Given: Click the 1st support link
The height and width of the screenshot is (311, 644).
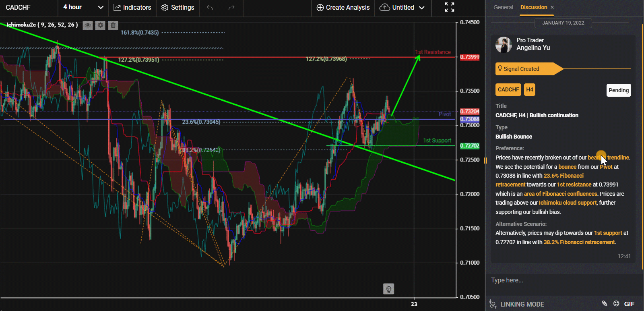Looking at the screenshot, I should (608, 233).
